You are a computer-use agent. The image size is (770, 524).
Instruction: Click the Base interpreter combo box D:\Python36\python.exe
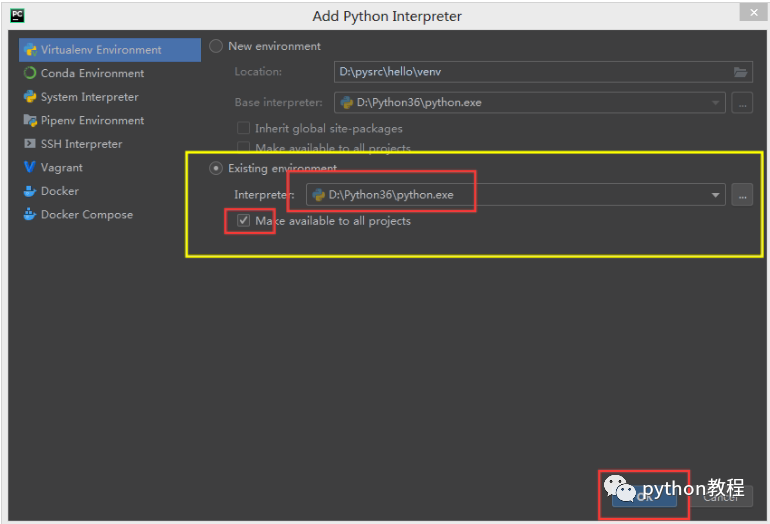pos(530,103)
